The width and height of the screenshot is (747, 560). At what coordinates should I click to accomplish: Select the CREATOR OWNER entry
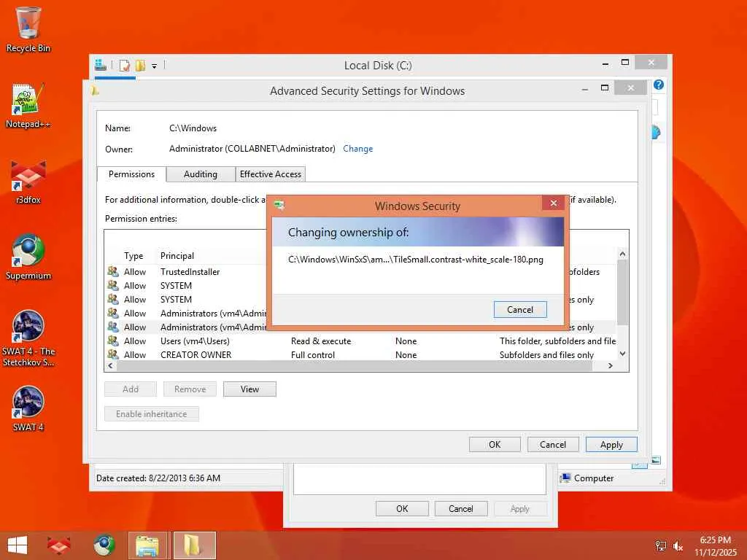coord(360,355)
